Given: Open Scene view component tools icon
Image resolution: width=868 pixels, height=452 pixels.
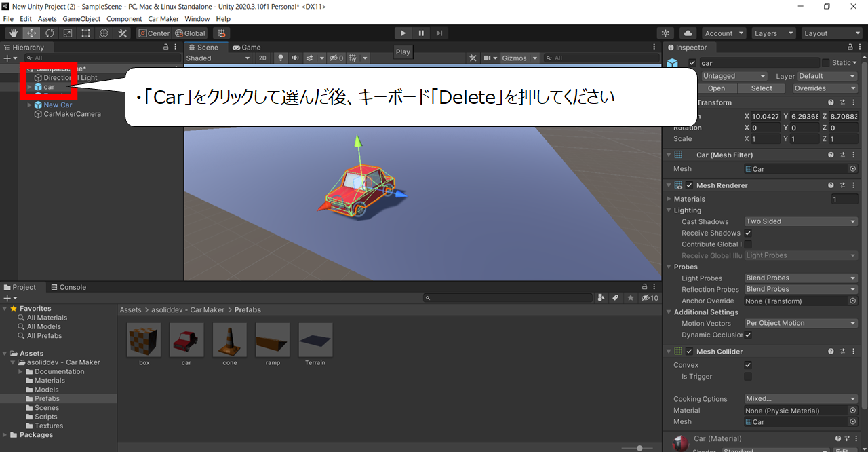Looking at the screenshot, I should click(473, 58).
